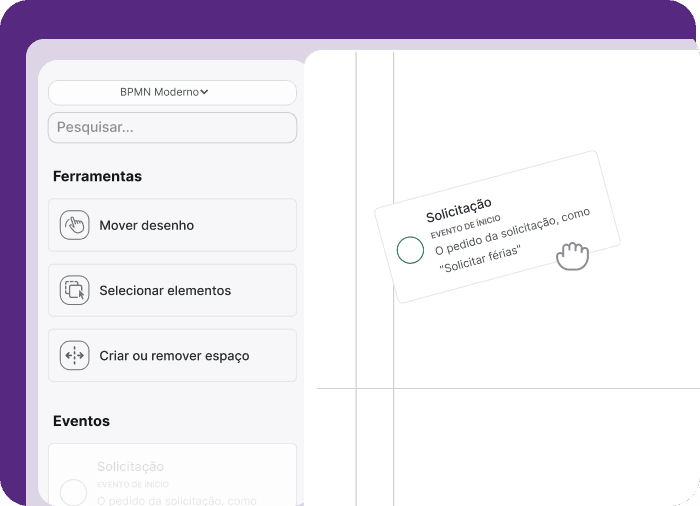
Task: Click the Mover desenho label
Action: [146, 226]
